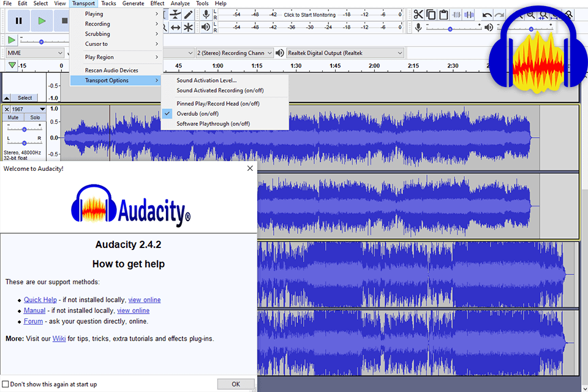Select the Time Shift tool arrows

pos(176,27)
